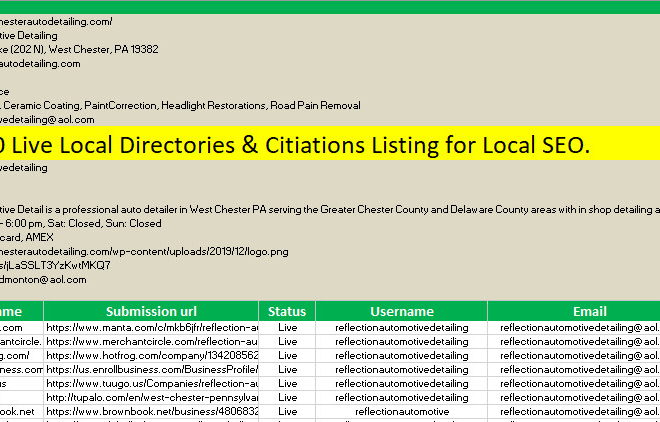Select the yellow 'Live Local Directories & Citiations Listing' banner

click(x=330, y=143)
